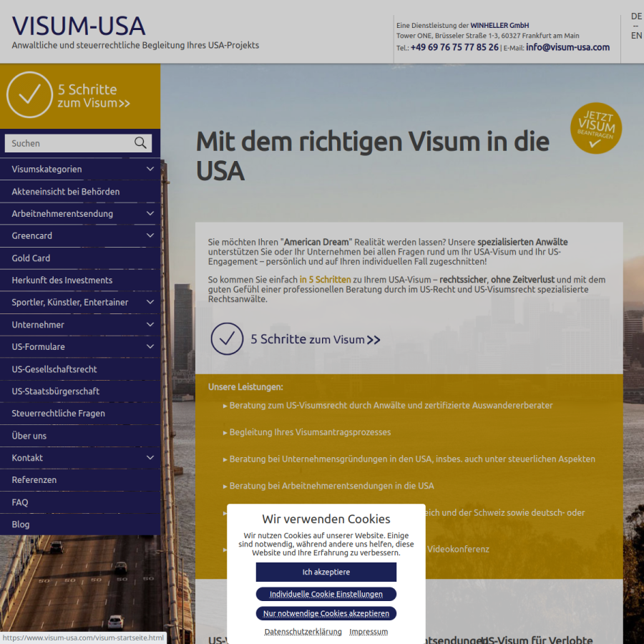Click the blue checkmark circle in content area

click(227, 339)
